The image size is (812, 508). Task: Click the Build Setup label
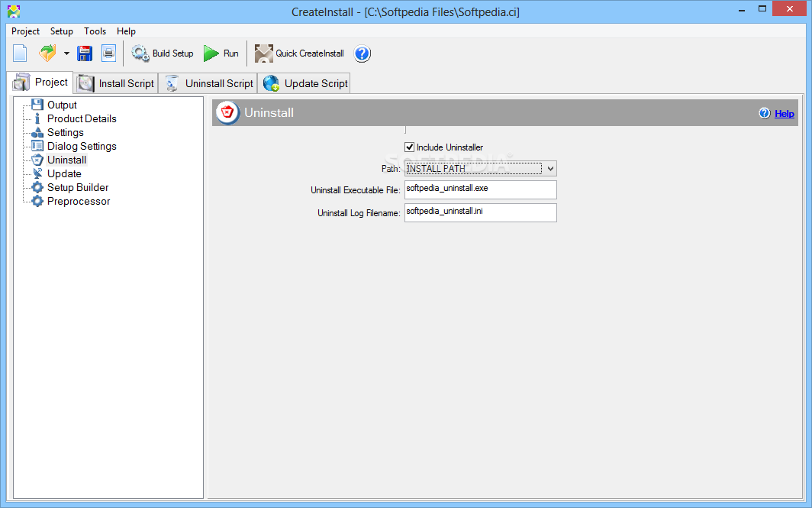click(173, 53)
